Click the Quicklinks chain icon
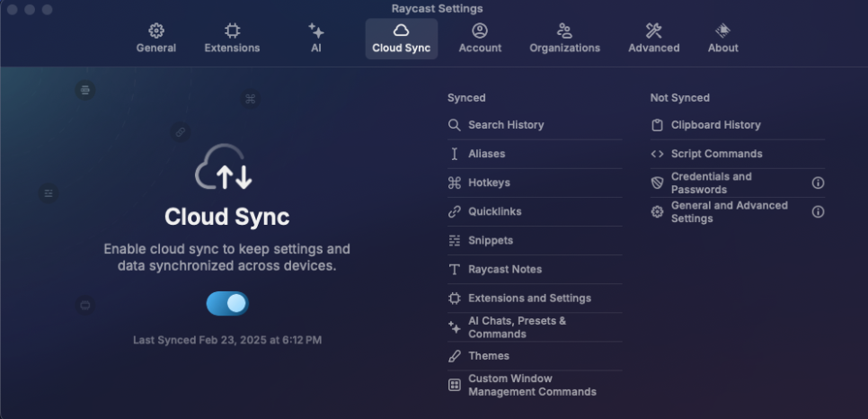868x419 pixels. (455, 211)
